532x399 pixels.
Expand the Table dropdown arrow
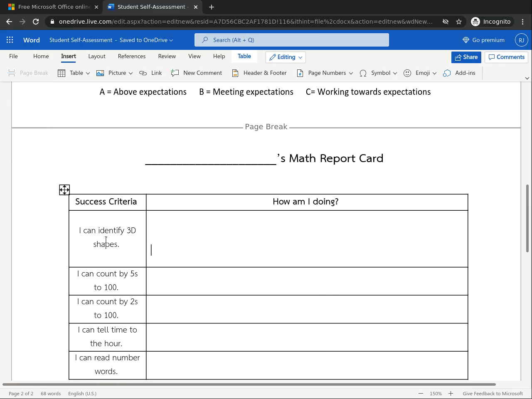point(88,73)
